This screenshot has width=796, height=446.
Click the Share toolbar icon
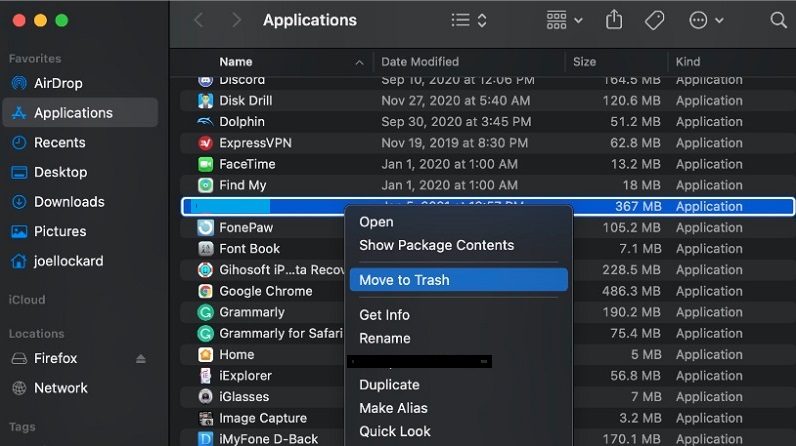pyautogui.click(x=614, y=20)
